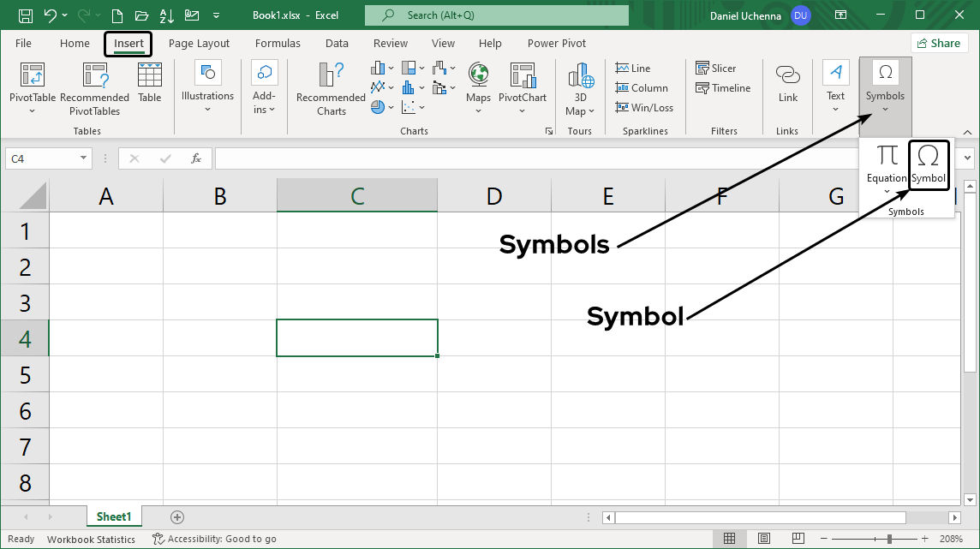This screenshot has width=980, height=549.
Task: Insert a Table
Action: point(150,81)
